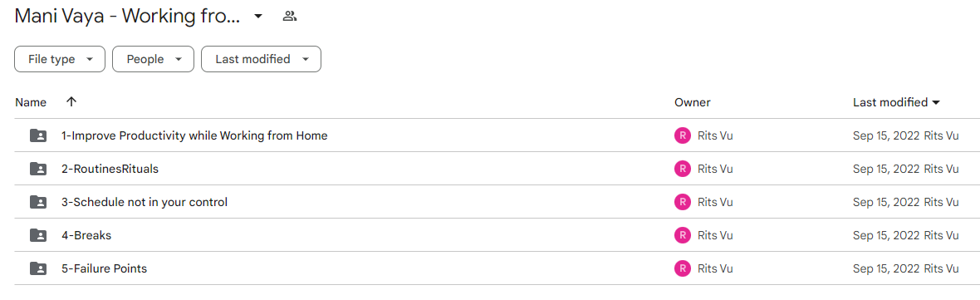Open the File type filter dropdown
This screenshot has height=300, width=980.
59,59
